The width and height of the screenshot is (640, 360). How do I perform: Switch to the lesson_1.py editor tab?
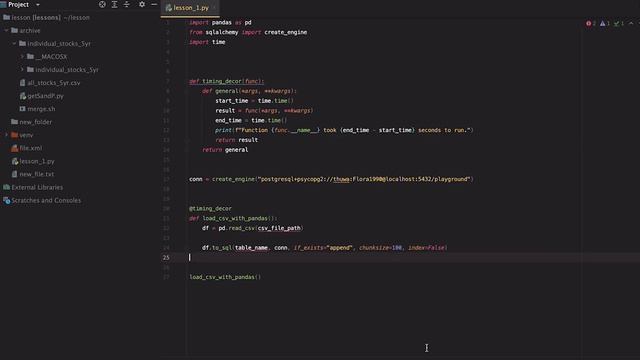(191, 8)
